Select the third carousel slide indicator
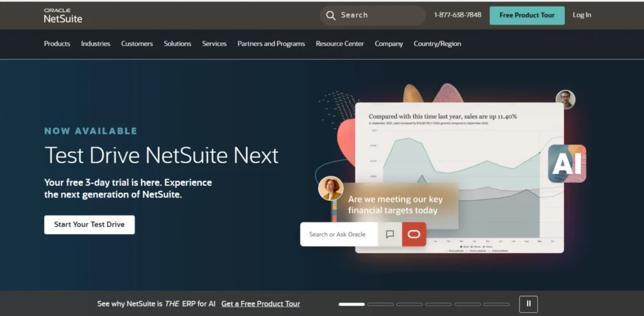Screen dimensions: 644x316 click(x=409, y=304)
